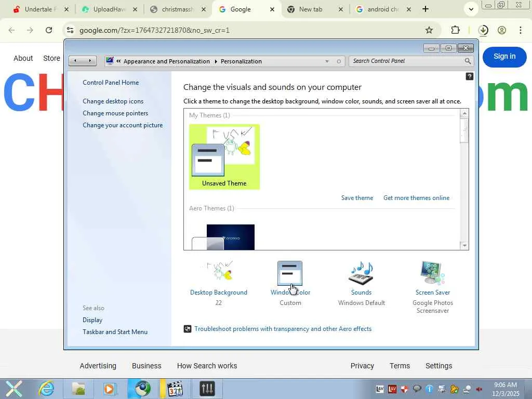Bookmark this page with the star icon
The height and width of the screenshot is (399, 532).
coord(429,30)
